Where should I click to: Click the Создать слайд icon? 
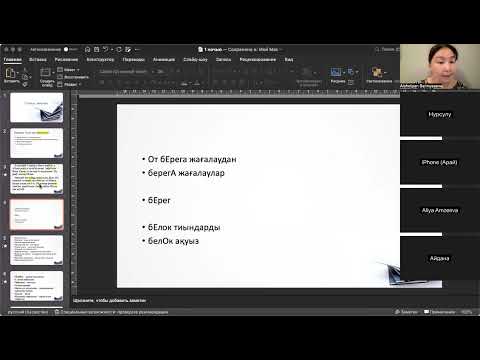(46, 72)
